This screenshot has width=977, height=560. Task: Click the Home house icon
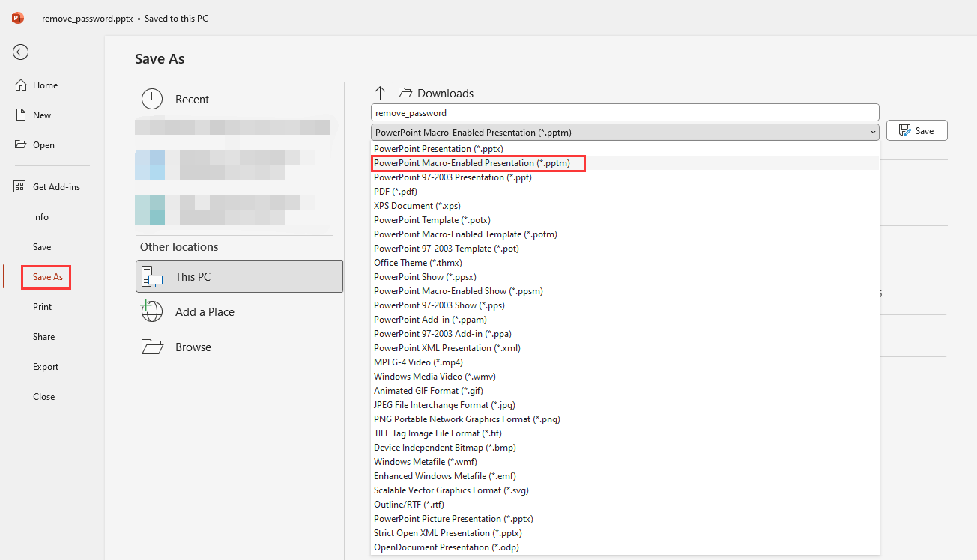point(21,85)
